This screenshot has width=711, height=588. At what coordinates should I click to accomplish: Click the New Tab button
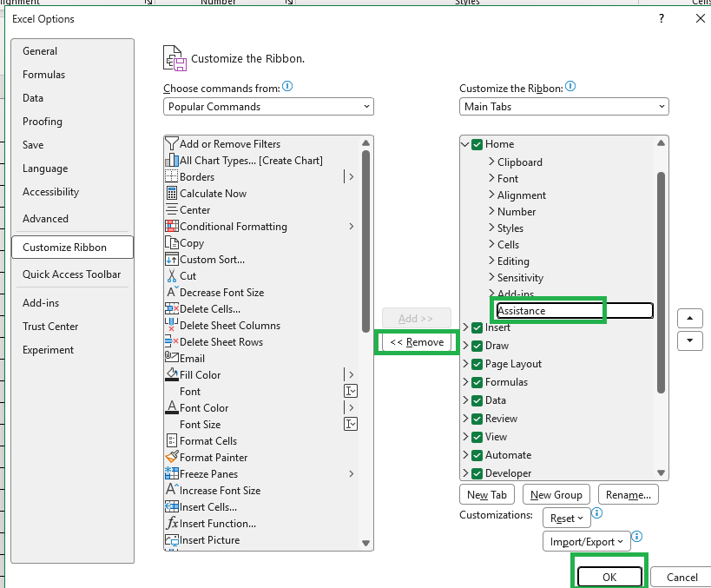click(486, 494)
